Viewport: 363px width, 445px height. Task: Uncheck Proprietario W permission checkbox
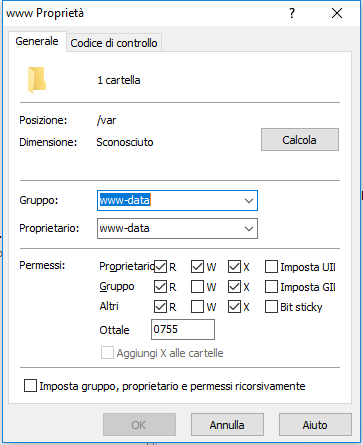click(x=197, y=267)
